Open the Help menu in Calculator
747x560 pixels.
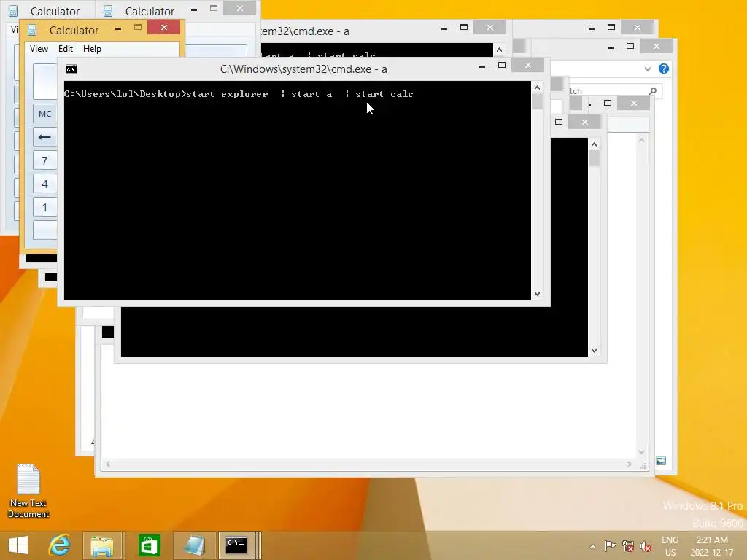[x=92, y=49]
